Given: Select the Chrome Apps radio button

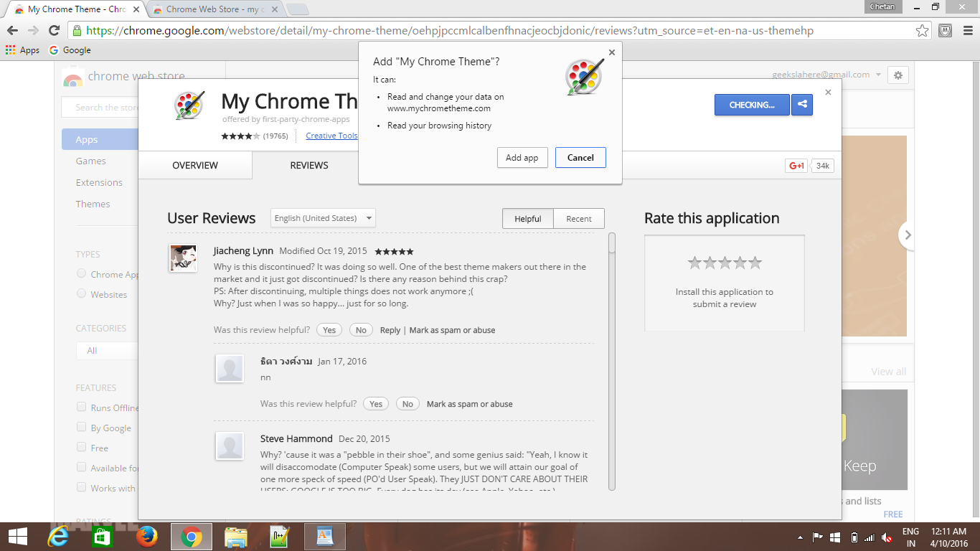Looking at the screenshot, I should (x=81, y=273).
